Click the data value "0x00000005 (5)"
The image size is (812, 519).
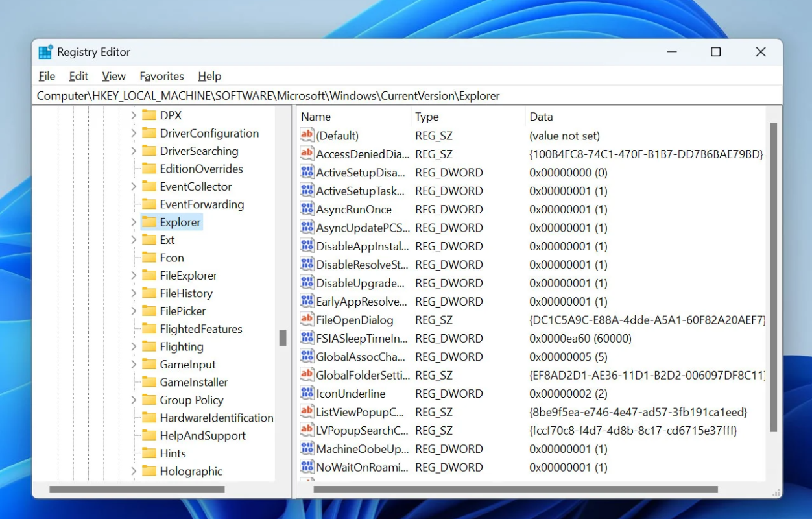click(x=568, y=356)
